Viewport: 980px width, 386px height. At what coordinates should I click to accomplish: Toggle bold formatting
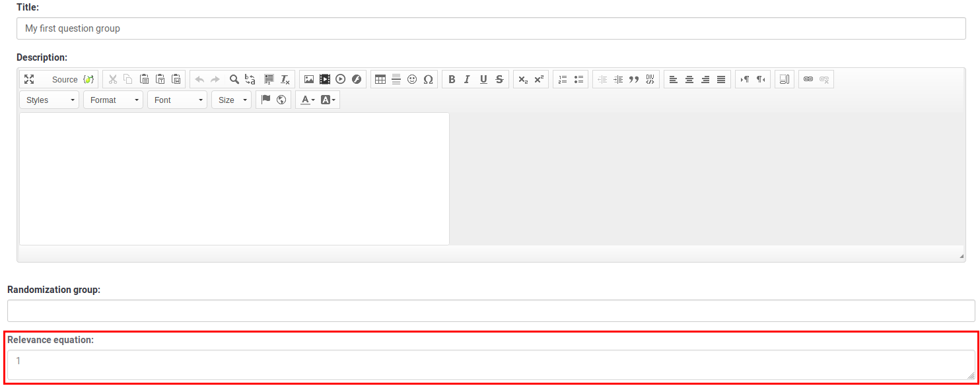click(452, 79)
